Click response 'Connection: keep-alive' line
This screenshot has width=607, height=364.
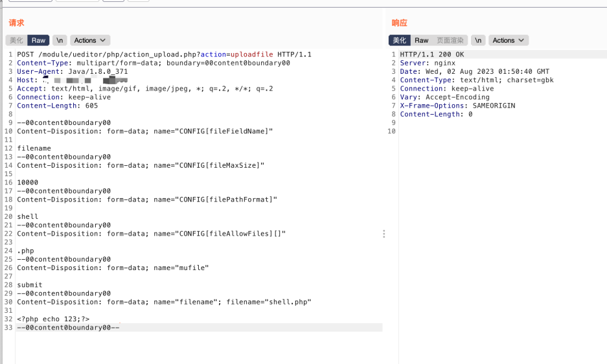pos(447,89)
